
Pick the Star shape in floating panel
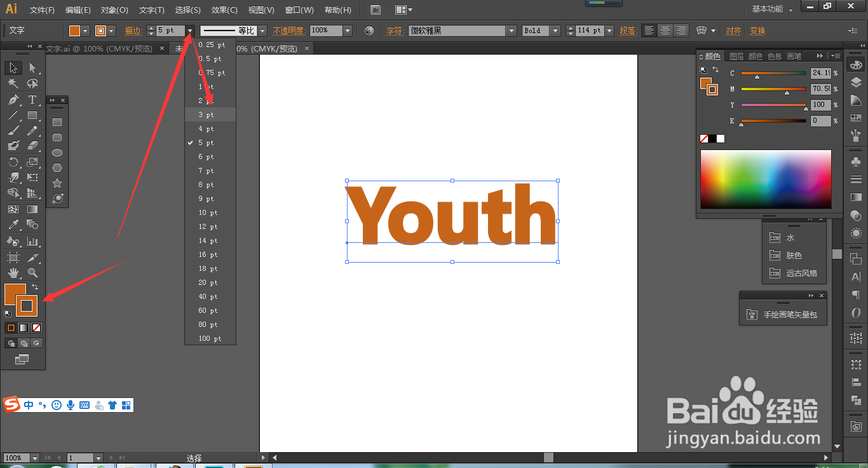(57, 183)
